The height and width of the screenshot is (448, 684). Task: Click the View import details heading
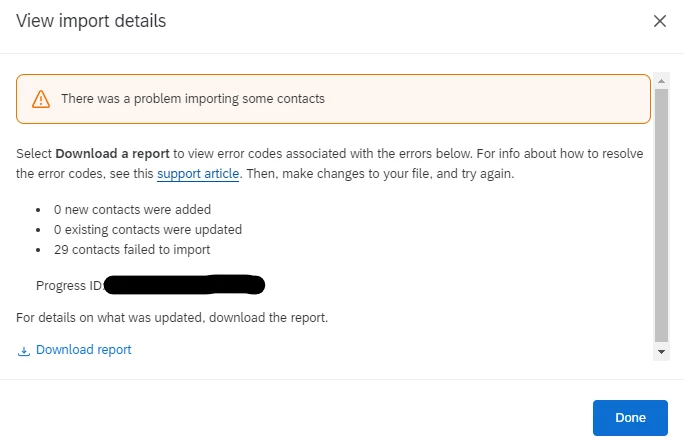click(91, 21)
